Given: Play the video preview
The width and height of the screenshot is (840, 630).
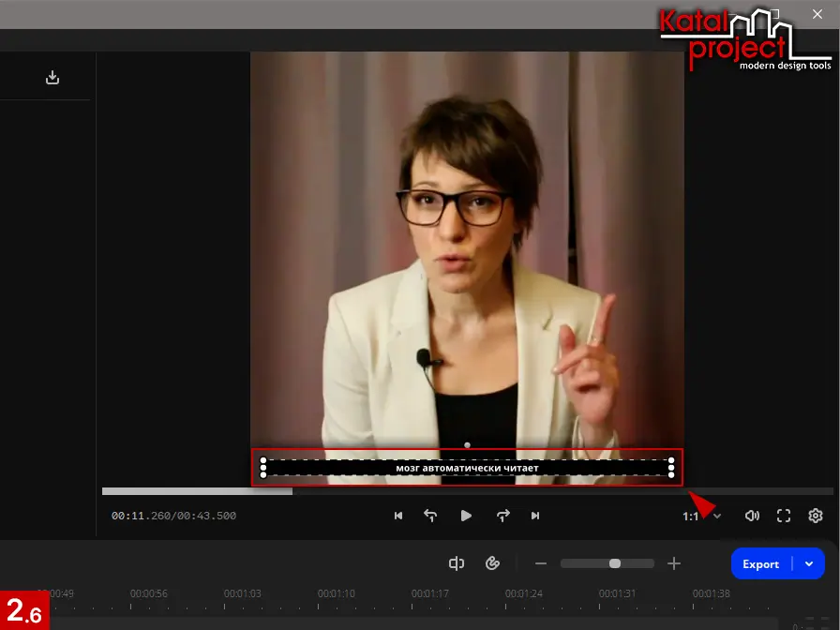Looking at the screenshot, I should pyautogui.click(x=466, y=516).
